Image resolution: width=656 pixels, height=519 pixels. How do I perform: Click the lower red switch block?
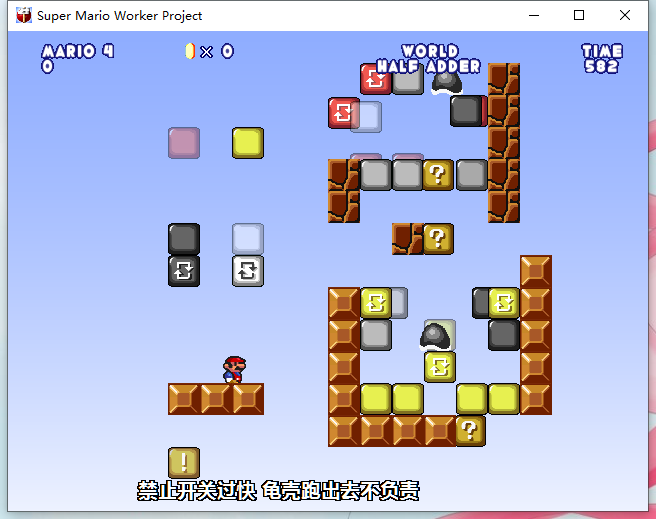coord(343,112)
